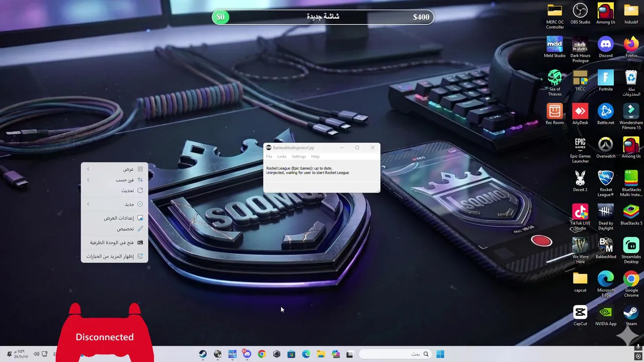Launch We Were Here shortcut
The image size is (644, 362).
point(580,251)
